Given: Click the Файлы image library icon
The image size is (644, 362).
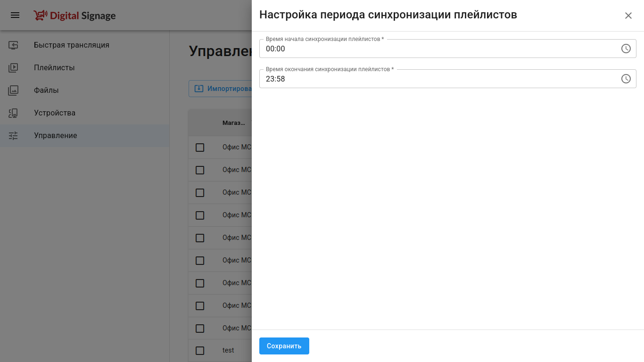Looking at the screenshot, I should pyautogui.click(x=13, y=90).
